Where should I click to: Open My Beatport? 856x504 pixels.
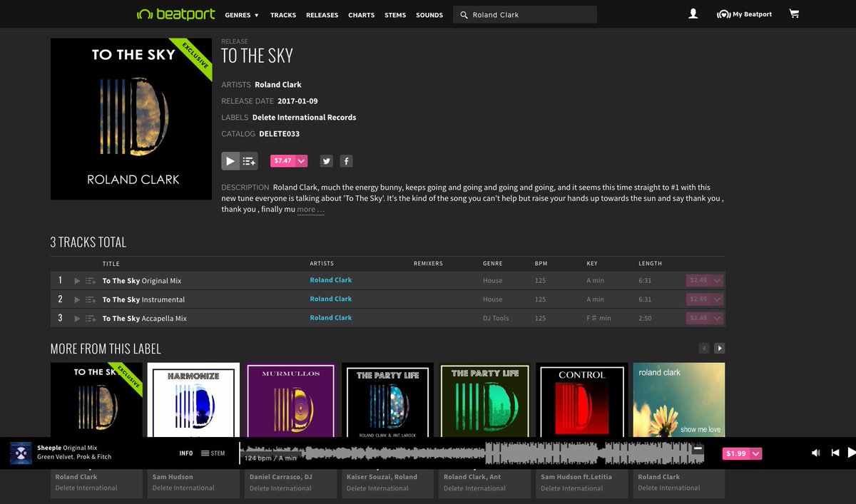pos(744,14)
